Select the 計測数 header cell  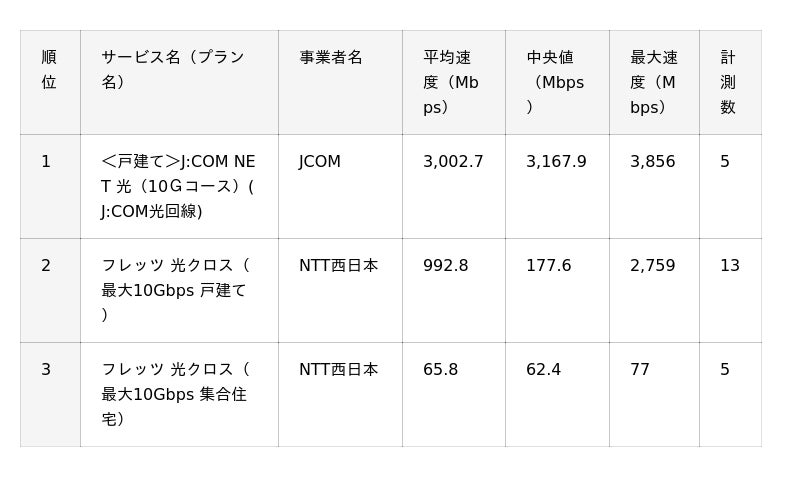[x=730, y=82]
